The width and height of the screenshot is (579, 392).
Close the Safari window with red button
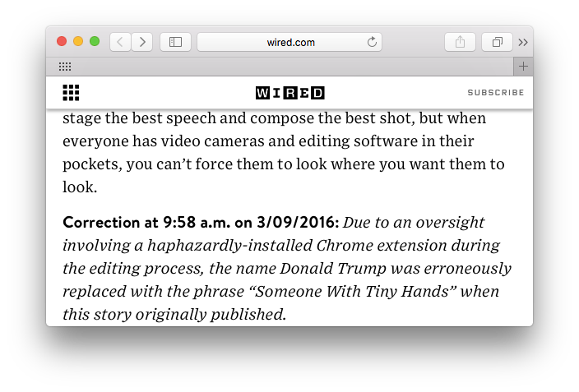[62, 41]
